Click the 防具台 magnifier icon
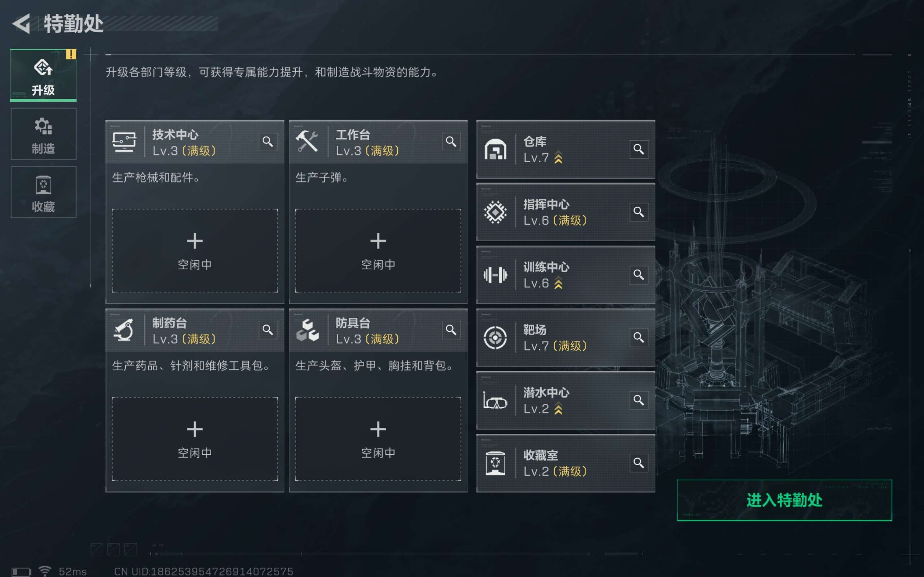This screenshot has width=924, height=577. (451, 330)
